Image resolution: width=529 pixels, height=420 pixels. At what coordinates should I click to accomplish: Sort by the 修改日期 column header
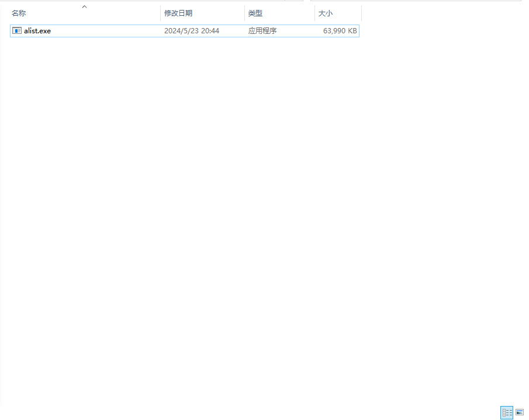coord(178,13)
